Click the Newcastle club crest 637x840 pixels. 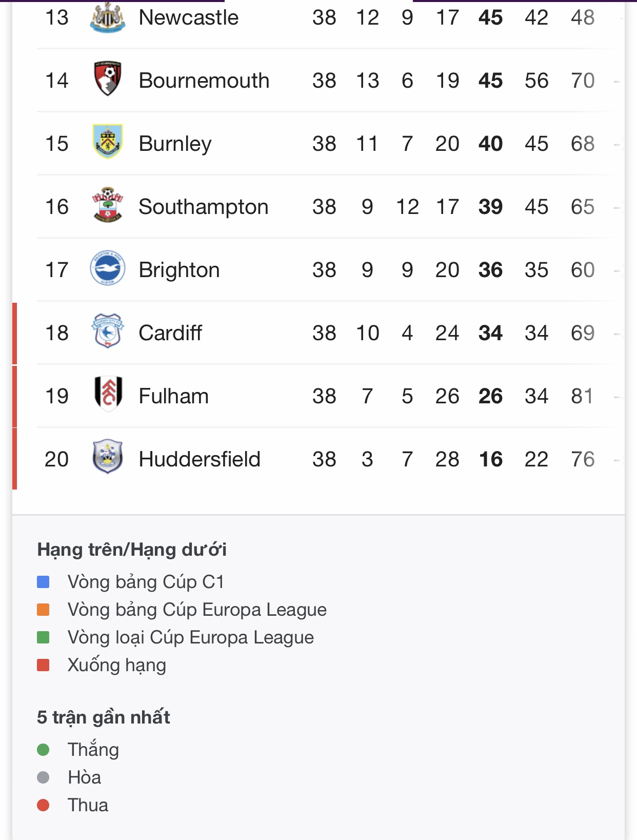click(x=108, y=18)
